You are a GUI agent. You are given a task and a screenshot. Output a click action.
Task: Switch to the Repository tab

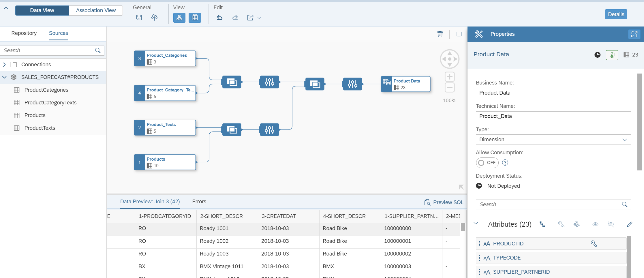click(x=24, y=33)
